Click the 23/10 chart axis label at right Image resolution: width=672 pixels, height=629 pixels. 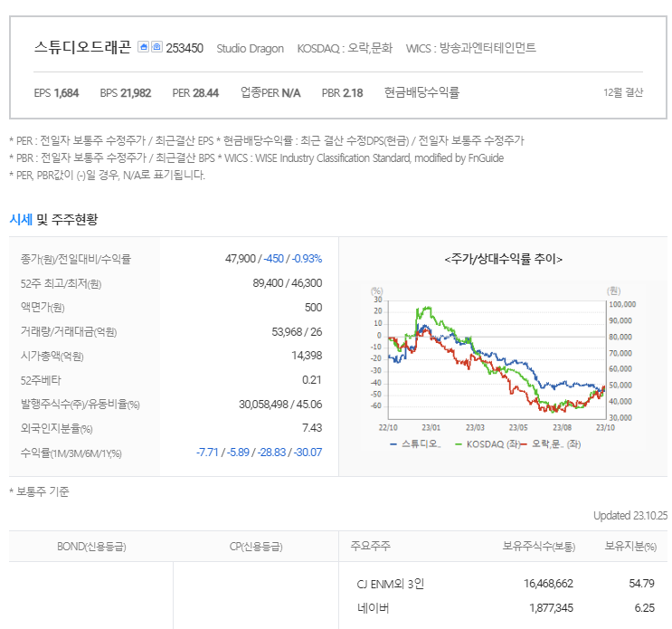(x=605, y=427)
